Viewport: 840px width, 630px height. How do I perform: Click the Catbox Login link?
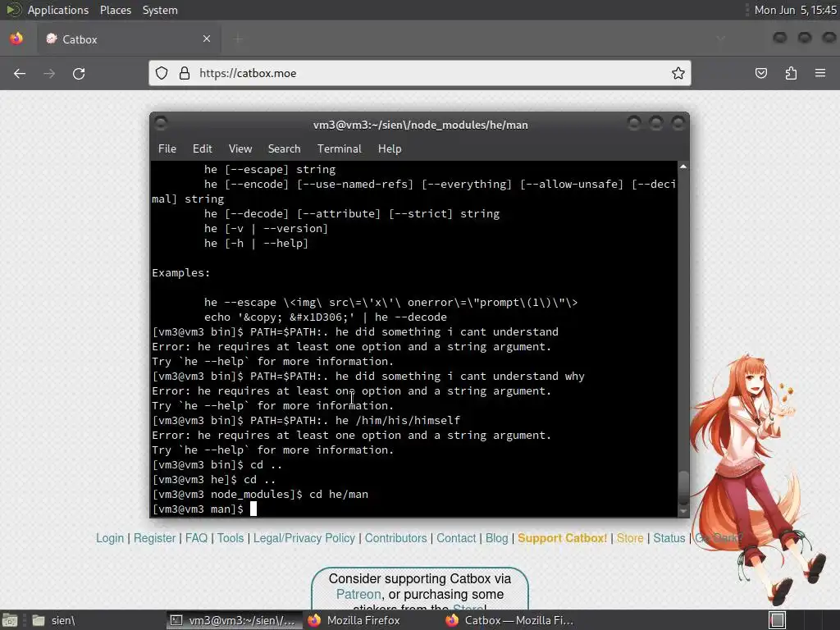tap(110, 538)
